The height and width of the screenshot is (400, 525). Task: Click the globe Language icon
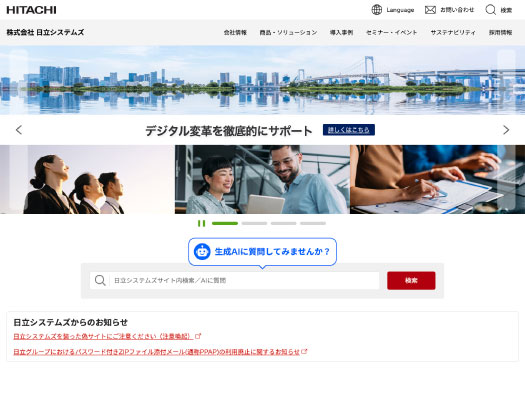377,10
